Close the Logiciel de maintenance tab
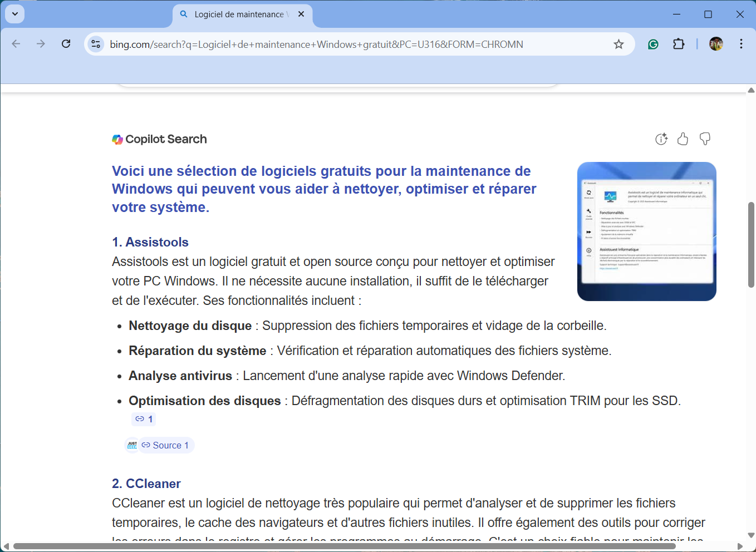 [301, 14]
